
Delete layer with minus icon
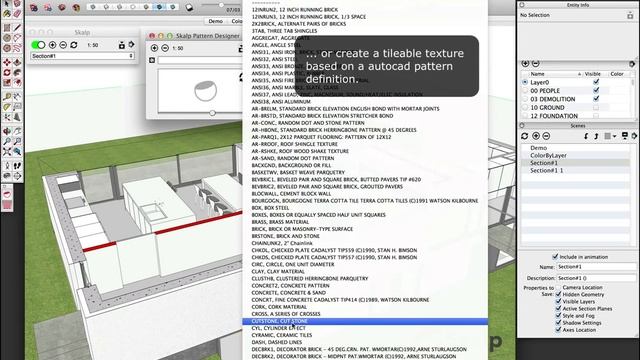[x=536, y=64]
